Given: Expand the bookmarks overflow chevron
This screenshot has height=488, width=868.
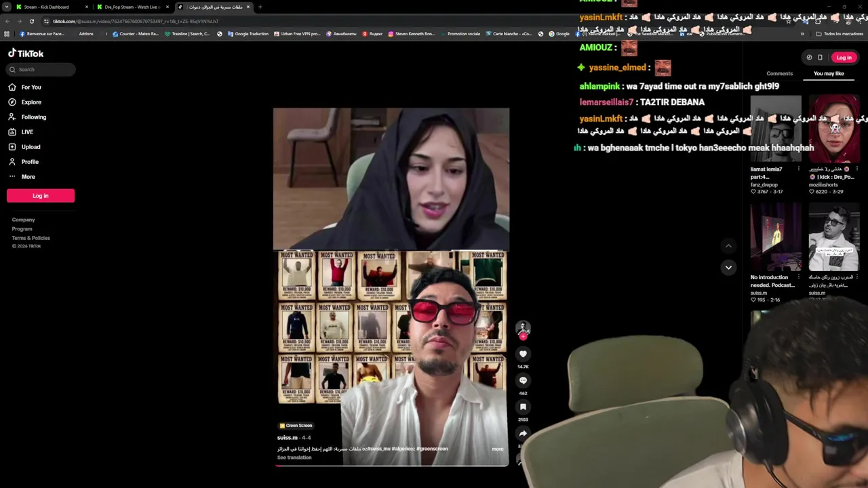Looking at the screenshot, I should 802,34.
